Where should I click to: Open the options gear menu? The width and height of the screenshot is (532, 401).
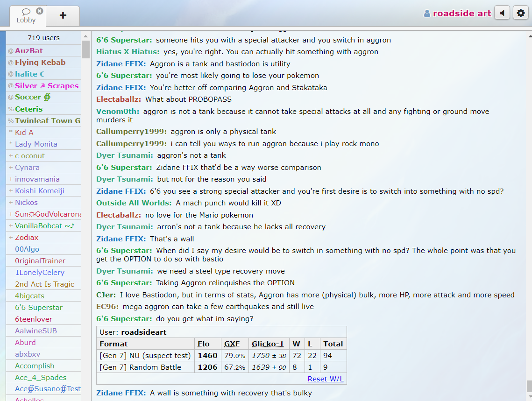(x=521, y=13)
